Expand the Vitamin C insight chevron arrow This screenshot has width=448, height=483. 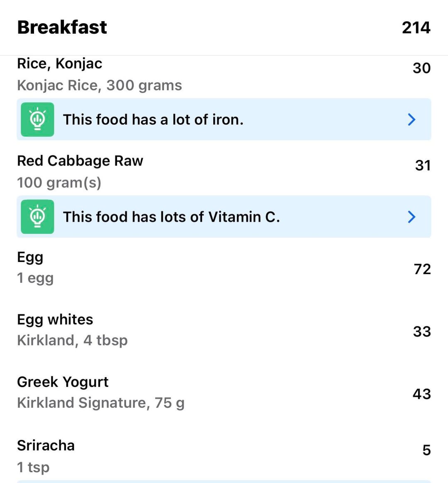point(411,217)
